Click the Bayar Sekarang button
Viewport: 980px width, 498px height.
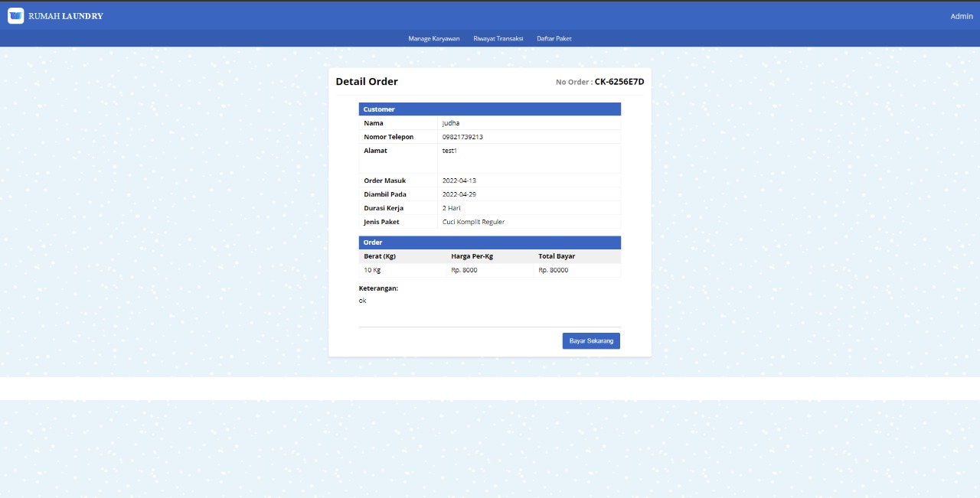(590, 340)
